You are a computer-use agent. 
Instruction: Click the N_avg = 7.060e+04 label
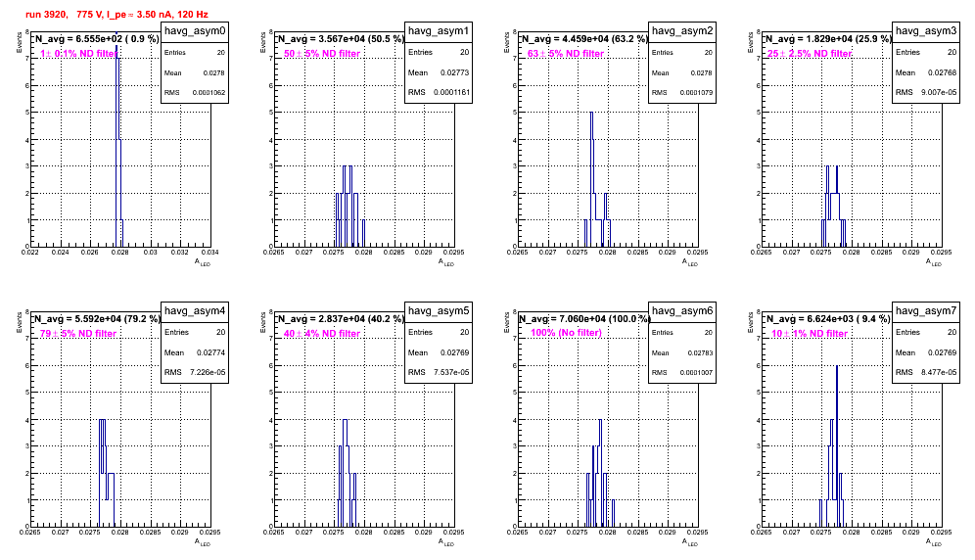tap(584, 319)
